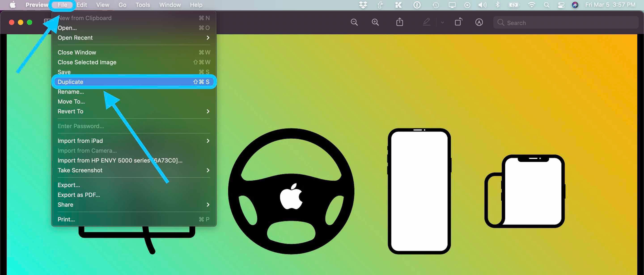Choose Print... from File menu
This screenshot has height=275, width=644.
point(134,219)
